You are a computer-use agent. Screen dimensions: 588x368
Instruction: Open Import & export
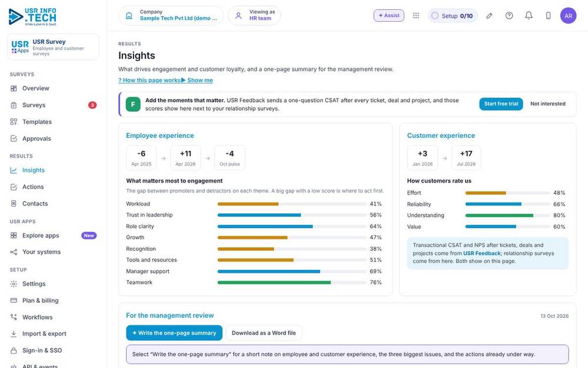[44, 333]
